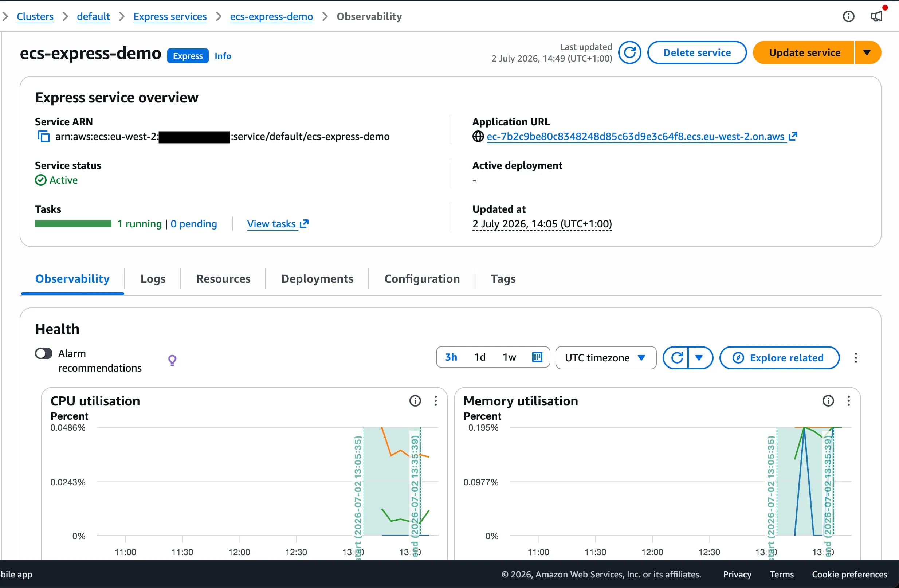The height and width of the screenshot is (588, 899).
Task: Open Cookie preferences in the footer
Action: coord(849,574)
